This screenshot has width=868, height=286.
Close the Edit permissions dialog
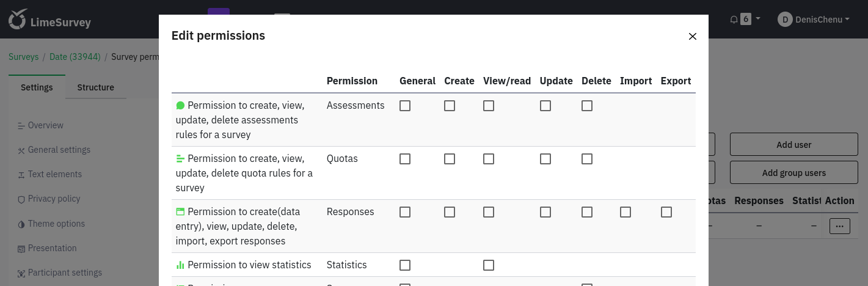(693, 36)
